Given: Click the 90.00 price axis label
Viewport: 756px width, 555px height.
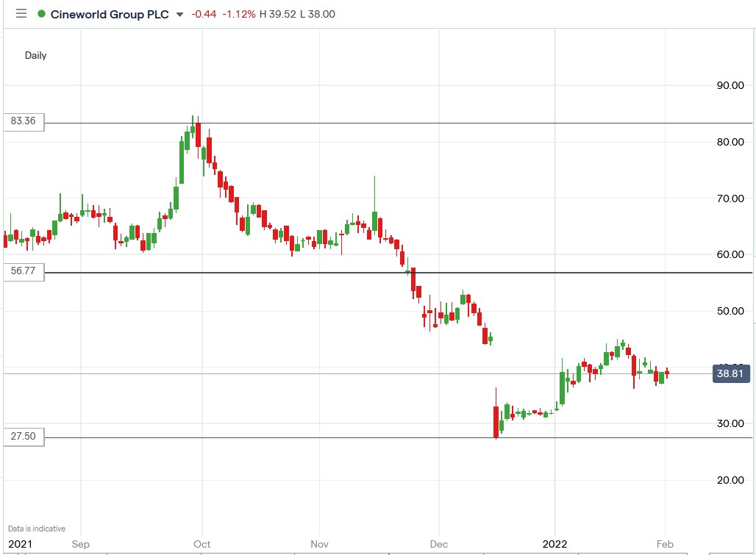Looking at the screenshot, I should (730, 85).
